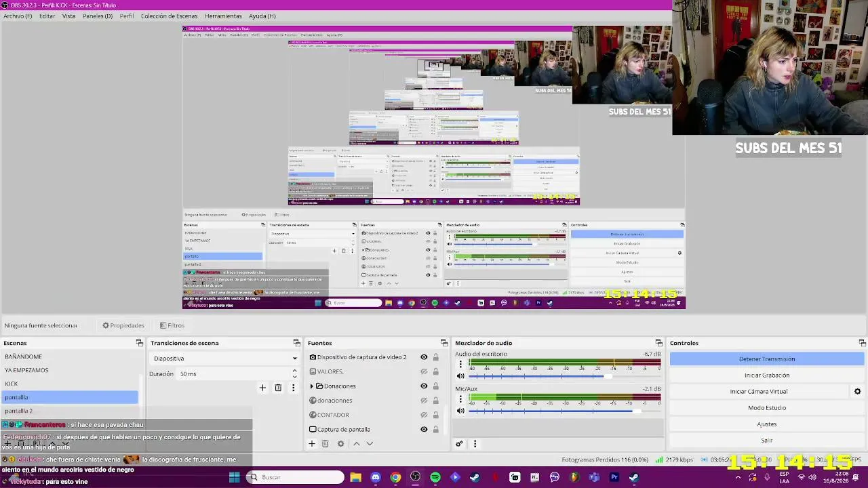Decrease transition duration with down arrow
Viewport: 868px width, 488px height.
click(294, 376)
